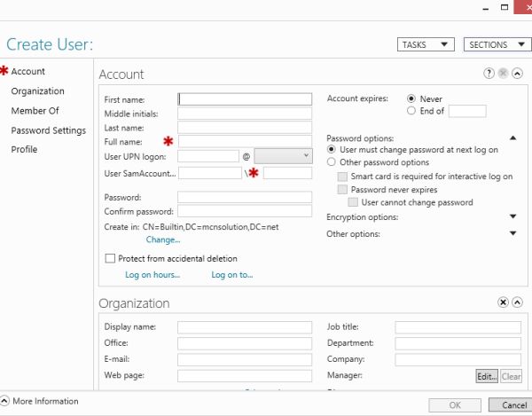Click the Department field
This screenshot has height=416, width=532.
(x=458, y=343)
